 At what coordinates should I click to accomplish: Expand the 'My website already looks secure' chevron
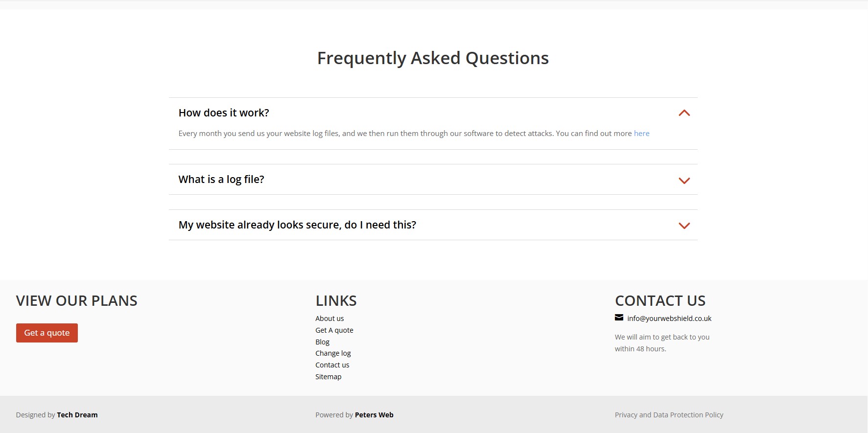coord(684,226)
